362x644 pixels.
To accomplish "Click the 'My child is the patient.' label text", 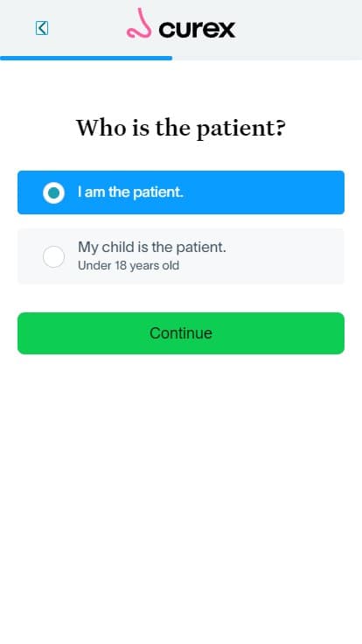I will pos(152,248).
